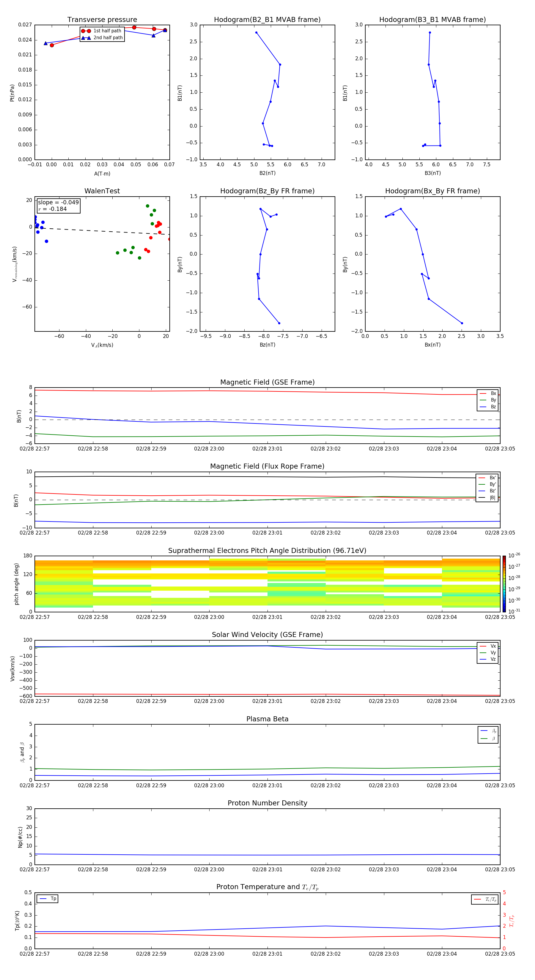The width and height of the screenshot is (535, 980).
Task: Click the 'Bx' legend entry in GSE plot
Action: click(x=488, y=393)
